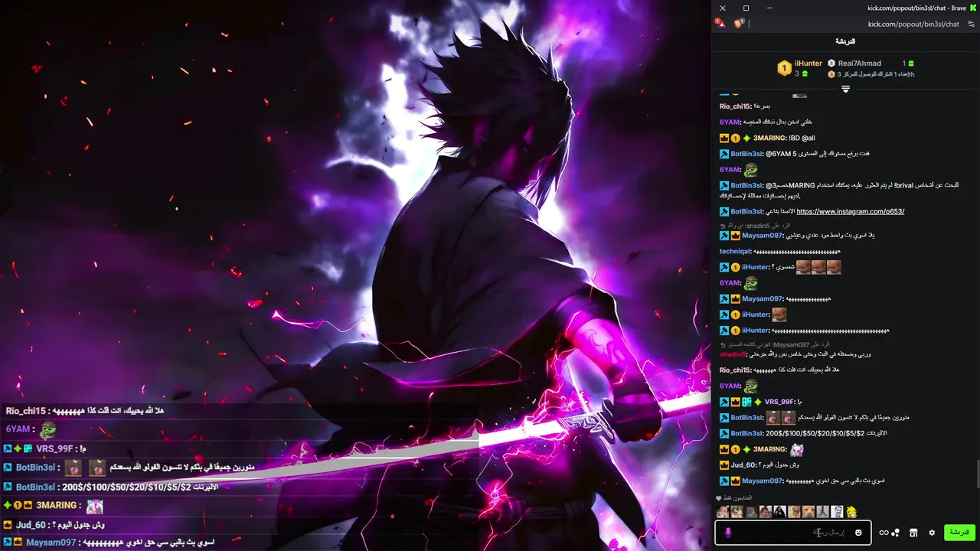
Task: Click the green gift icon beside Real7Ahmad
Action: click(910, 64)
